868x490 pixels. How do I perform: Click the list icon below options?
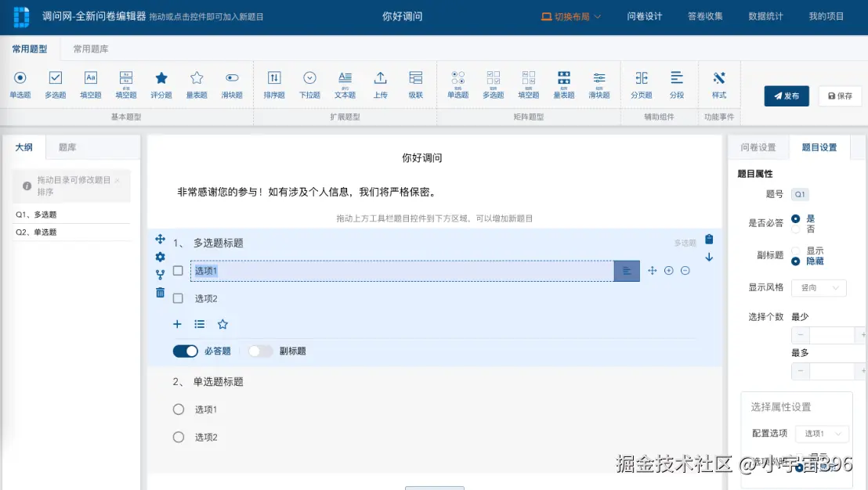coord(200,324)
